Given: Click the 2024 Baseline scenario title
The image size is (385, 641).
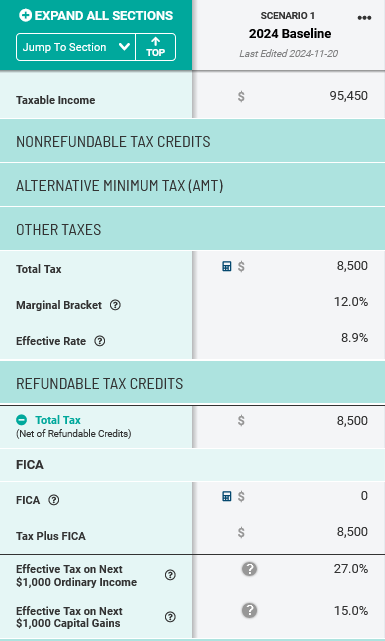Looking at the screenshot, I should [290, 34].
